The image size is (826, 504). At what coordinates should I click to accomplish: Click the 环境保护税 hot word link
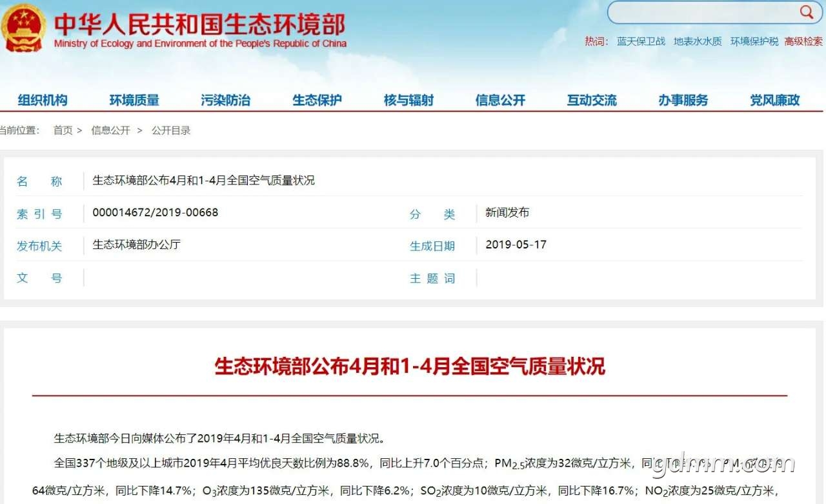point(754,41)
